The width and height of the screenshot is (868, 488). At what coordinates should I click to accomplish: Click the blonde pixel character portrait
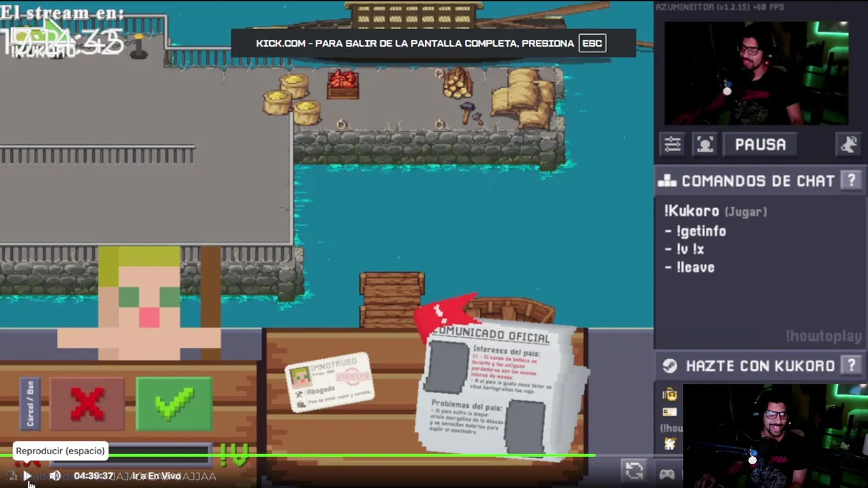point(140,303)
